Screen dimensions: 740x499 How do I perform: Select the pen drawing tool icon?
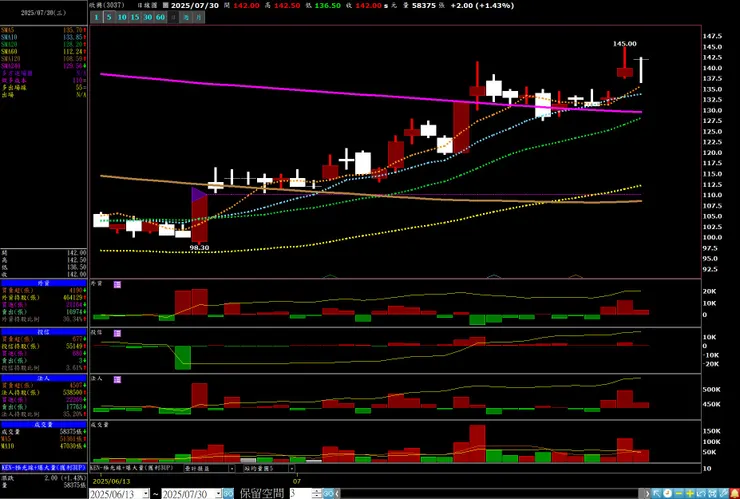[723, 493]
